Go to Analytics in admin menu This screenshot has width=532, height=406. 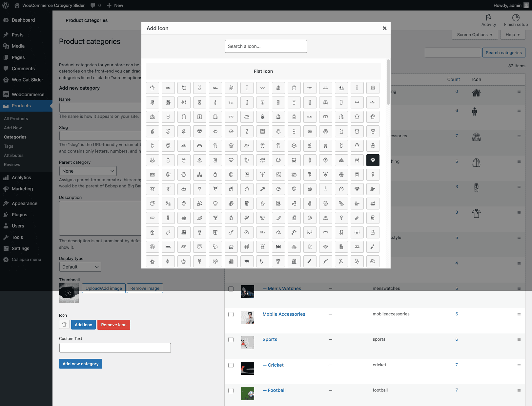(21, 178)
